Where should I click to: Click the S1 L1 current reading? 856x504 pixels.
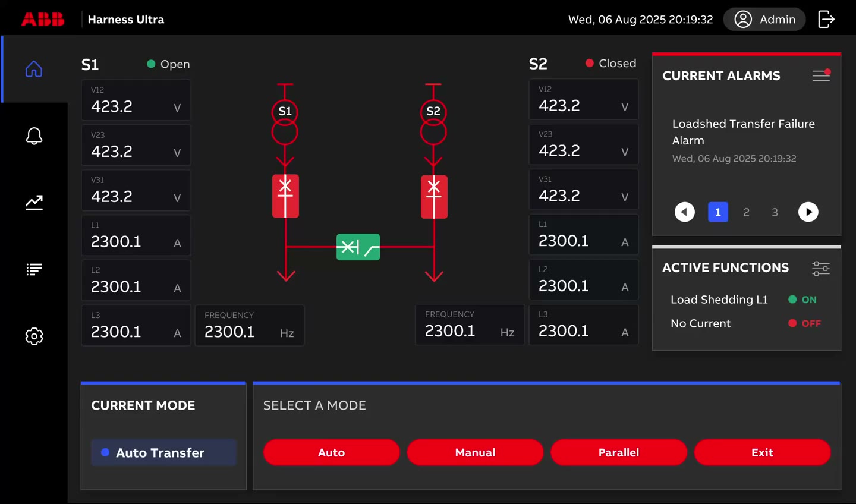coord(136,235)
